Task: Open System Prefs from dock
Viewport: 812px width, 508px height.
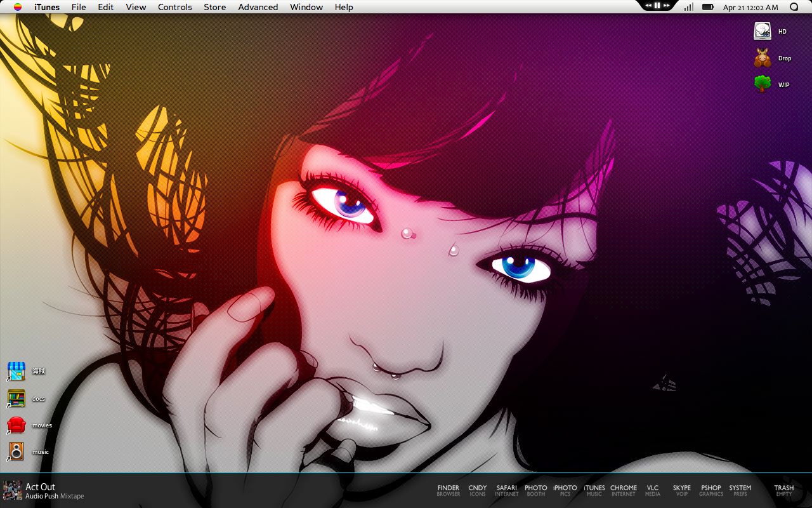Action: click(740, 491)
